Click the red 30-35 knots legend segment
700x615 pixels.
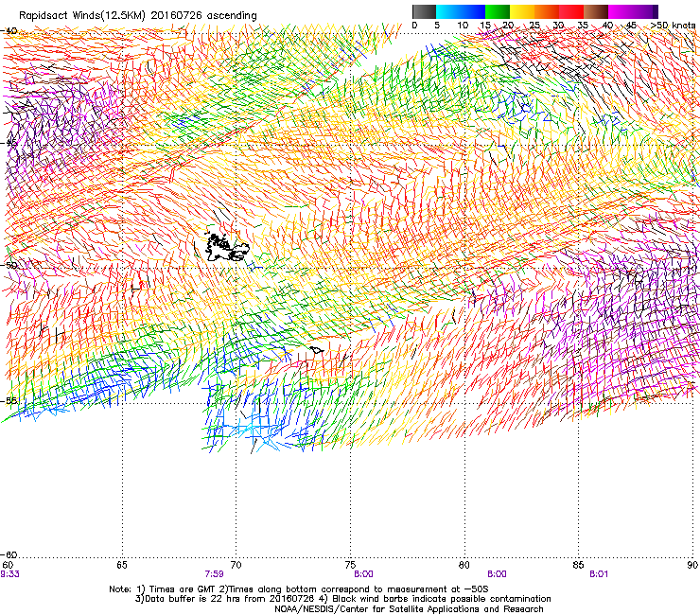pos(571,11)
